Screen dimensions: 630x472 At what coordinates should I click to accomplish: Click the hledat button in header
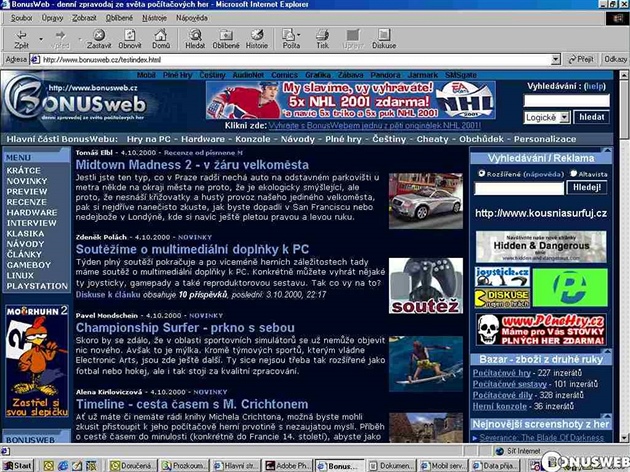(592, 117)
